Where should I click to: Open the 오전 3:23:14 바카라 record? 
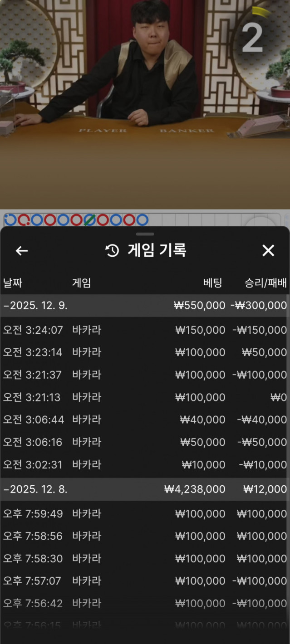145,352
